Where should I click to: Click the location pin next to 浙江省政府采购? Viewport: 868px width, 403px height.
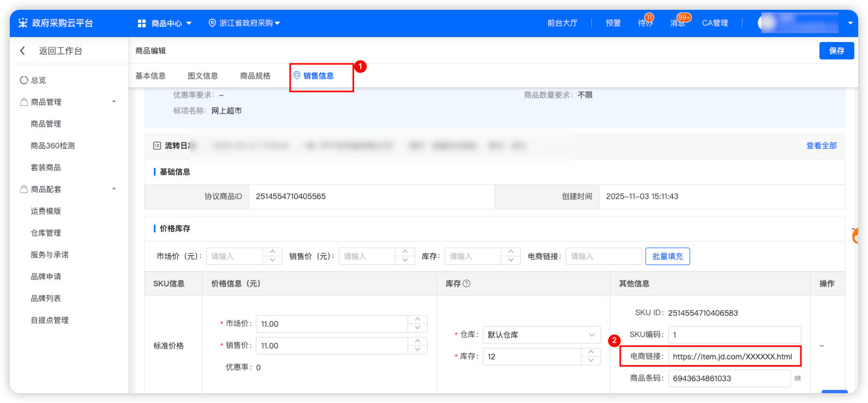[x=212, y=23]
